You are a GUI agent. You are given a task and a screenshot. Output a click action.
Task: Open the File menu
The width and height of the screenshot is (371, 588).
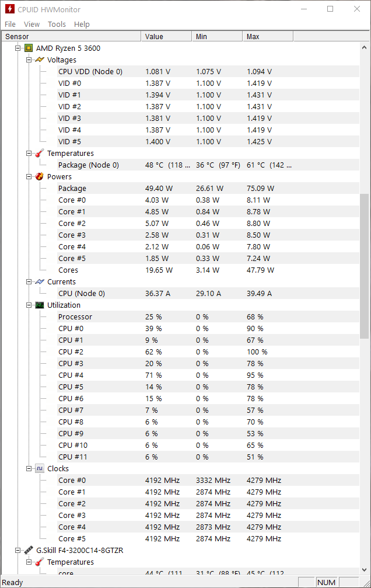pos(10,24)
